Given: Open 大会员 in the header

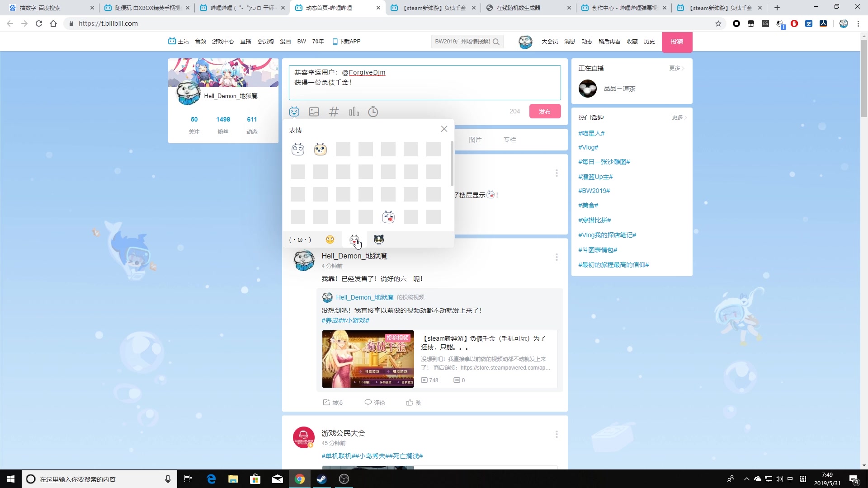Looking at the screenshot, I should click(550, 42).
